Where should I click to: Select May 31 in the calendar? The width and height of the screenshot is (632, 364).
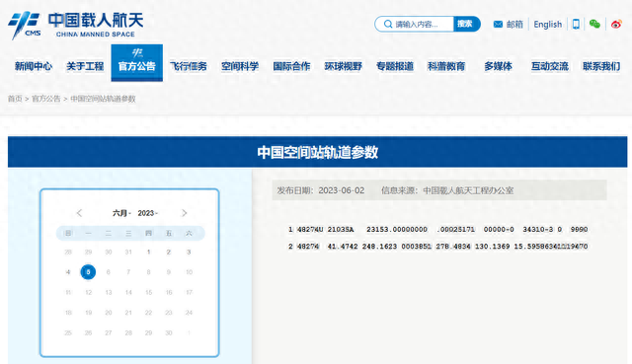click(128, 253)
